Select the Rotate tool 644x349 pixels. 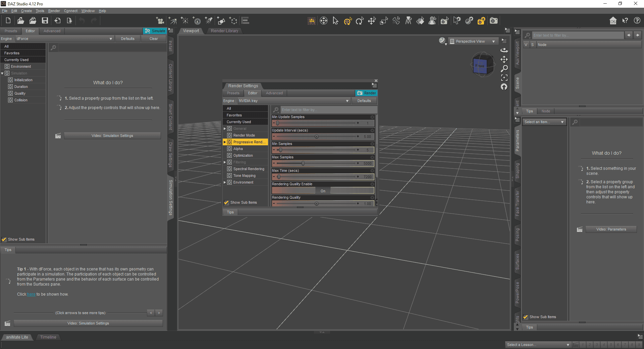(360, 20)
